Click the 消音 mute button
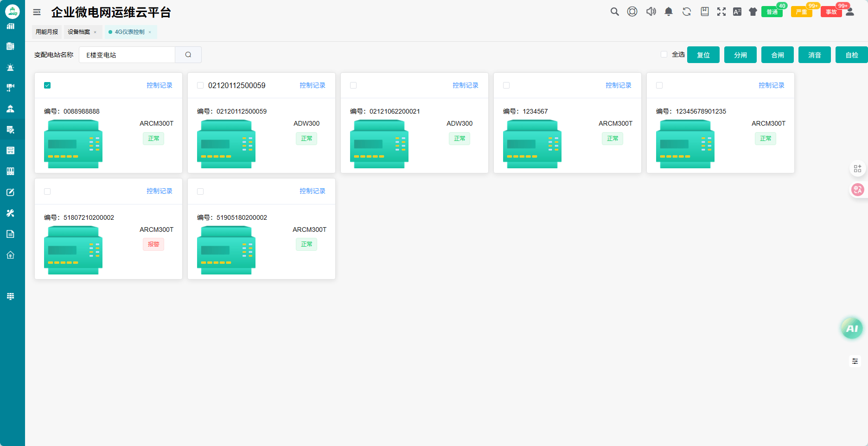Viewport: 868px width, 446px height. [815, 55]
